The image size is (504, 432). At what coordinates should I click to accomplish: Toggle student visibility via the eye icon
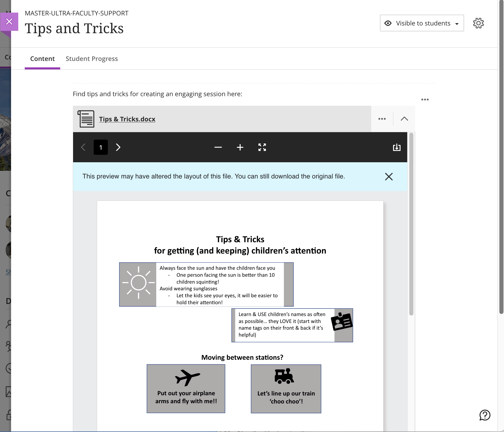[x=388, y=23]
